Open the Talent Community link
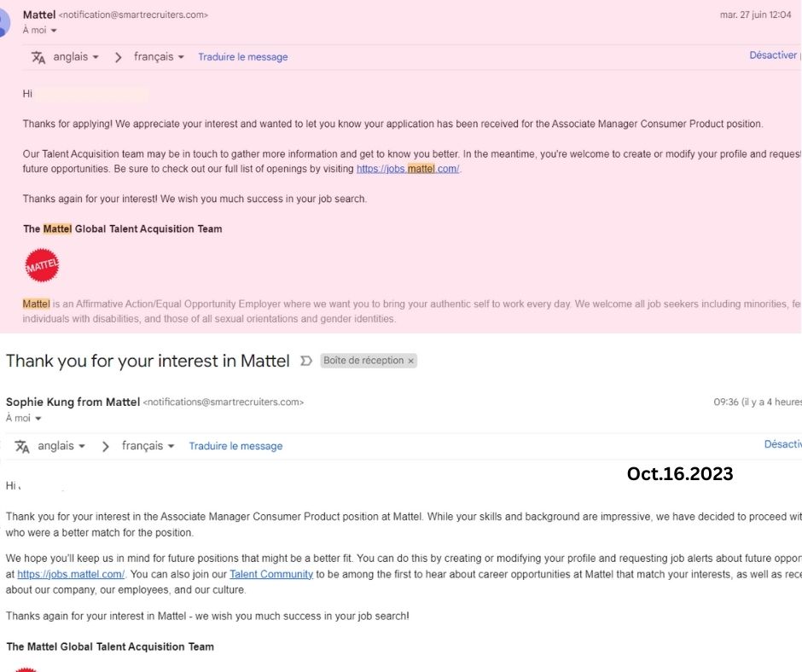 click(x=271, y=574)
